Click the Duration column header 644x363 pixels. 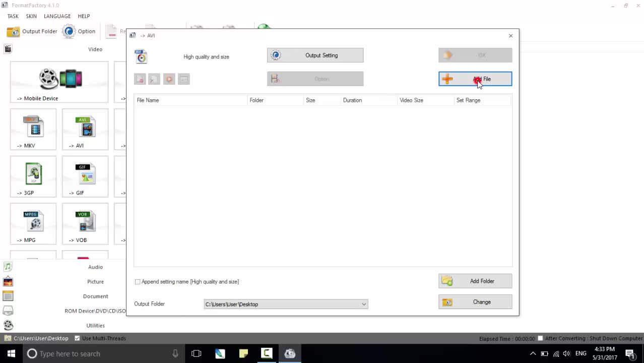pos(369,100)
